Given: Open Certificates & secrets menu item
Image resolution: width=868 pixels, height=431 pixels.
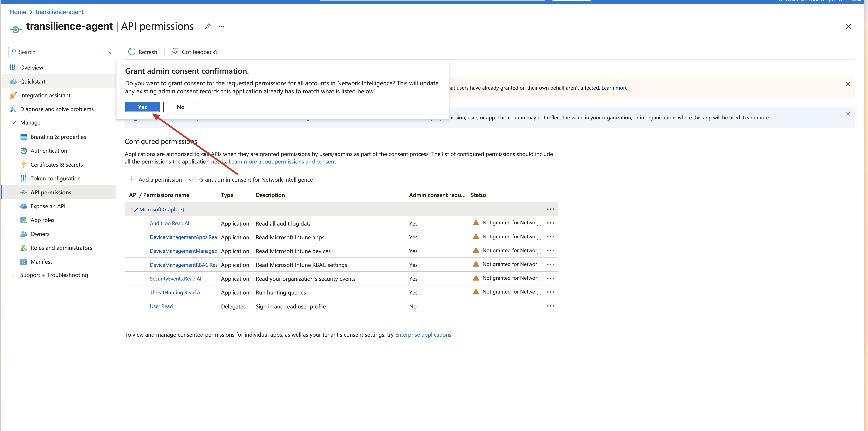Looking at the screenshot, I should pyautogui.click(x=57, y=165).
